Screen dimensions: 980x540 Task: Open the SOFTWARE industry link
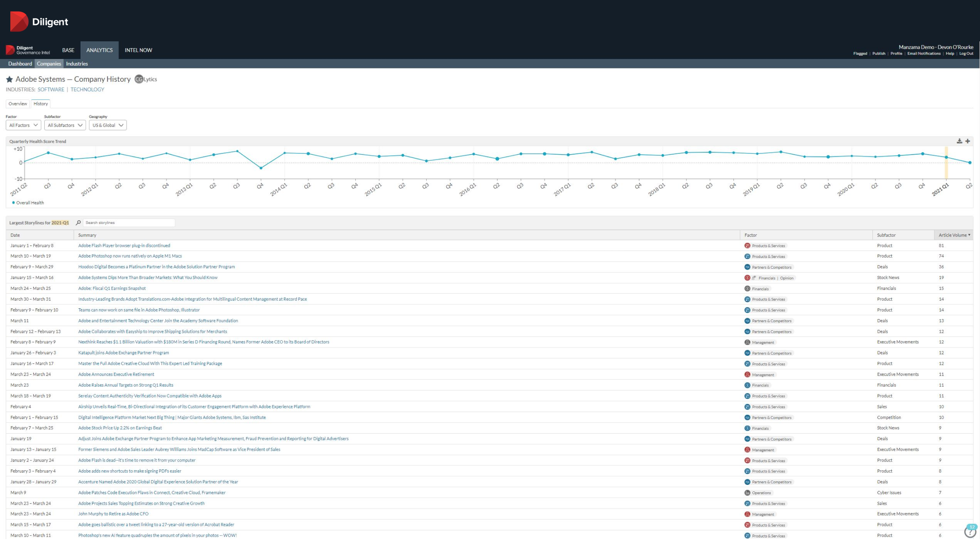pos(51,90)
